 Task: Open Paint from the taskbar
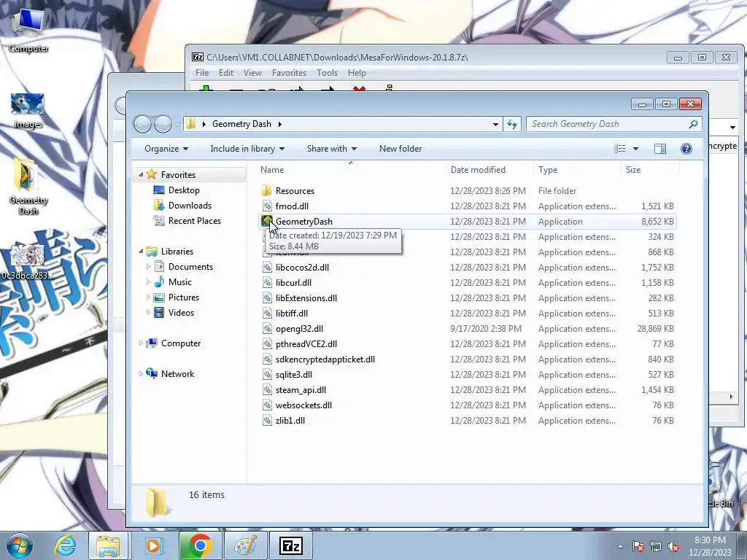(x=245, y=545)
